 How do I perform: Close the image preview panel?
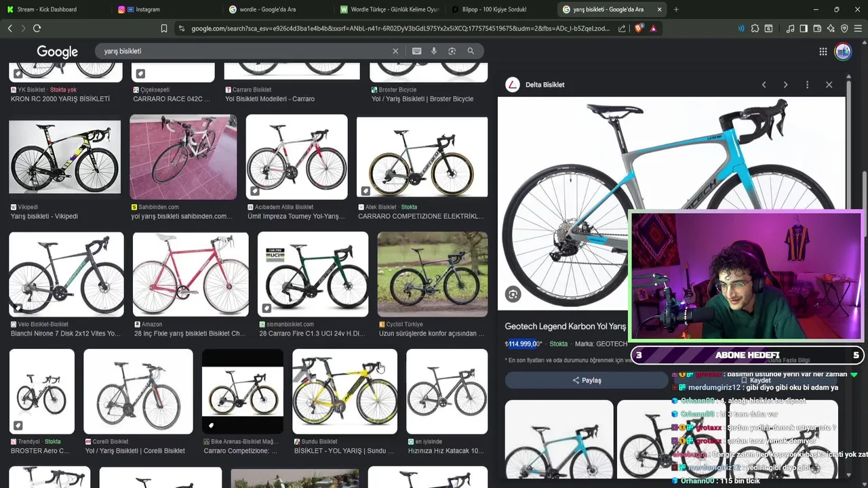point(829,85)
